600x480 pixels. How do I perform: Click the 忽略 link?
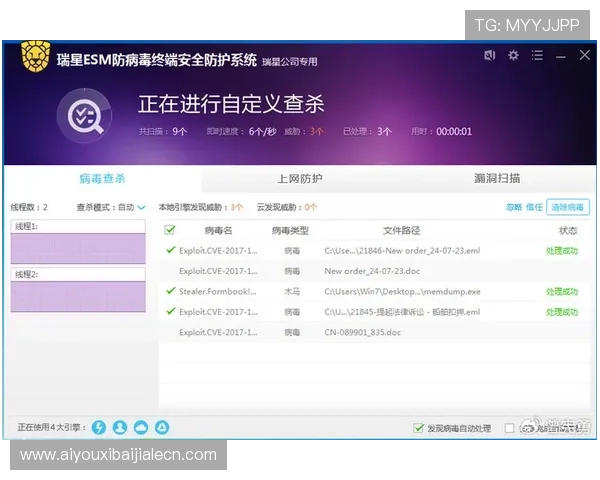point(514,207)
